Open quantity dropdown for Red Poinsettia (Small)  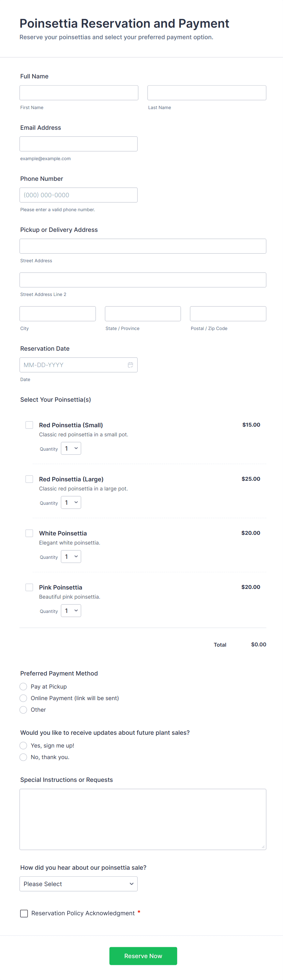(71, 449)
